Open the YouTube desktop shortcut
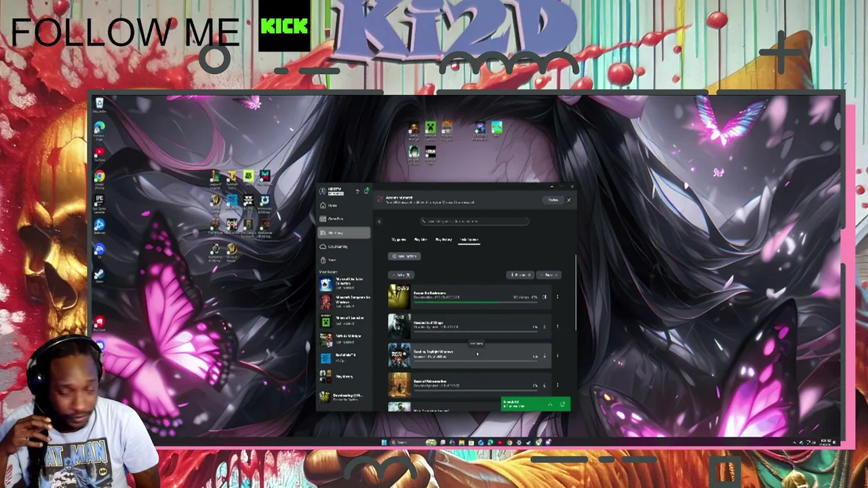The height and width of the screenshot is (488, 868). point(100,152)
